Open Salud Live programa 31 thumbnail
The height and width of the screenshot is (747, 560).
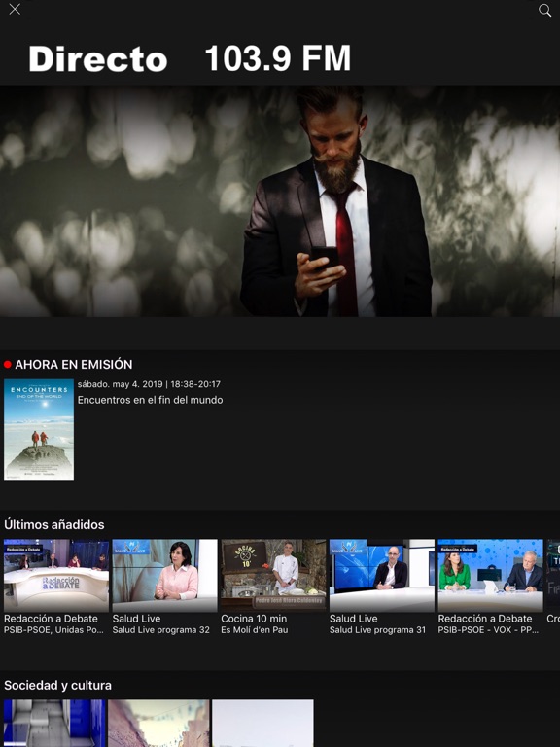(382, 576)
